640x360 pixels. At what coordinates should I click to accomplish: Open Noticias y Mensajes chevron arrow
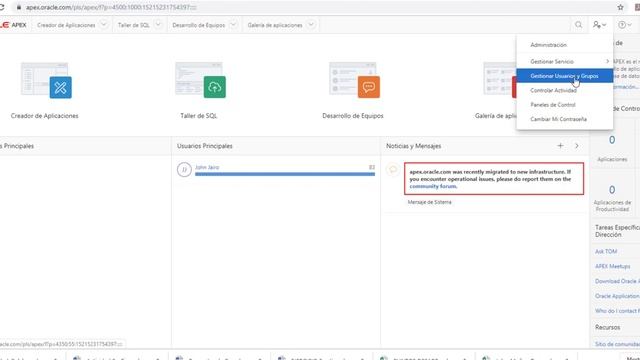[577, 146]
